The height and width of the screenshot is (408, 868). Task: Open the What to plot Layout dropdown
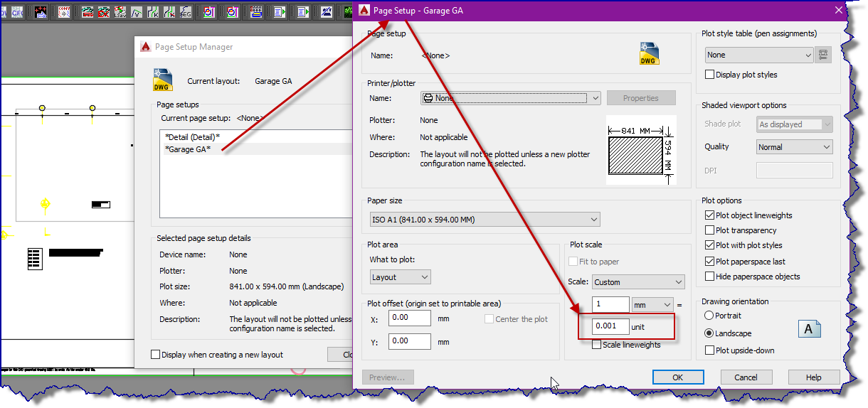point(401,277)
